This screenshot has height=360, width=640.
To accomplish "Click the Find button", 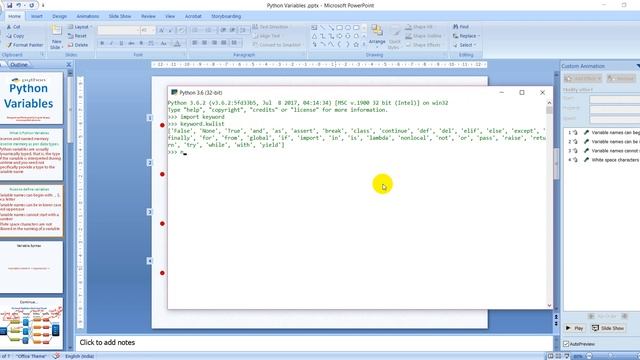I will pyautogui.click(x=461, y=27).
